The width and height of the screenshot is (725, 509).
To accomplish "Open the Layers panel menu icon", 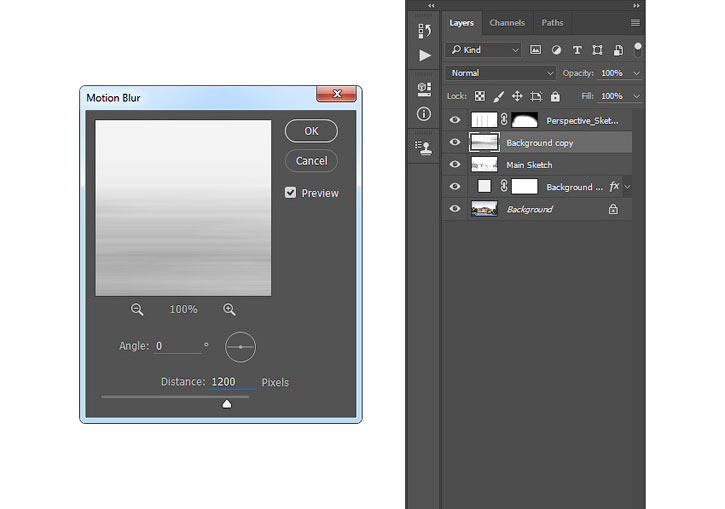I will click(x=635, y=23).
